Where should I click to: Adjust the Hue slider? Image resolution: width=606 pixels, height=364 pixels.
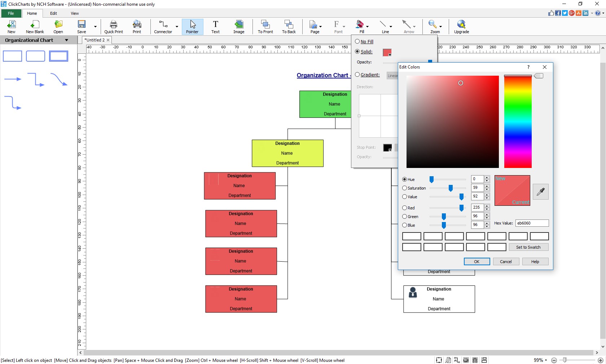pos(432,179)
